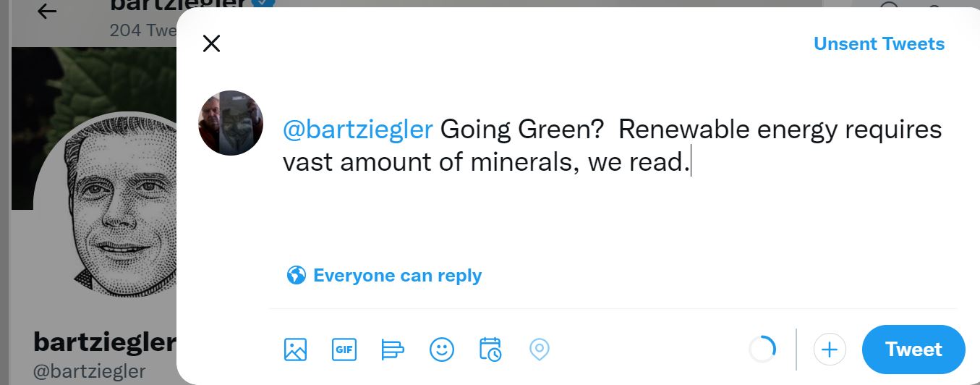Click the composer's round avatar photo
980x385 pixels.
click(x=231, y=123)
